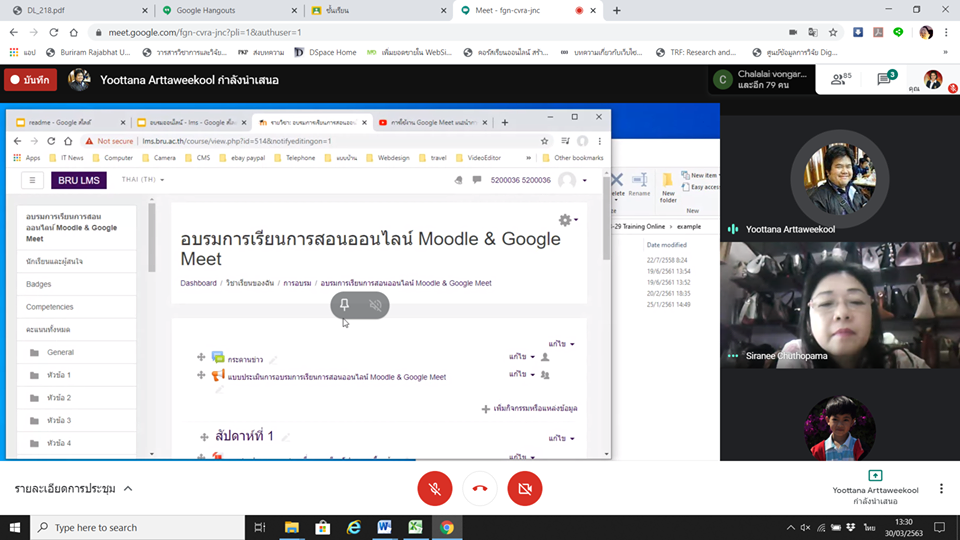Show hidden system tray icons chevron

click(x=790, y=527)
